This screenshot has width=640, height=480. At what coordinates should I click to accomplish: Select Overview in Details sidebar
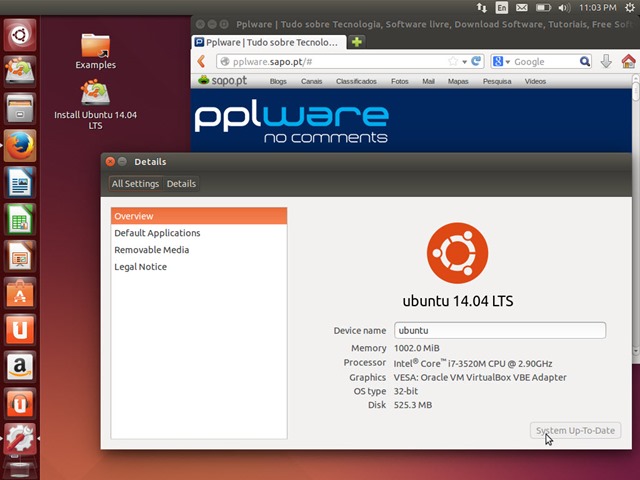(x=199, y=216)
